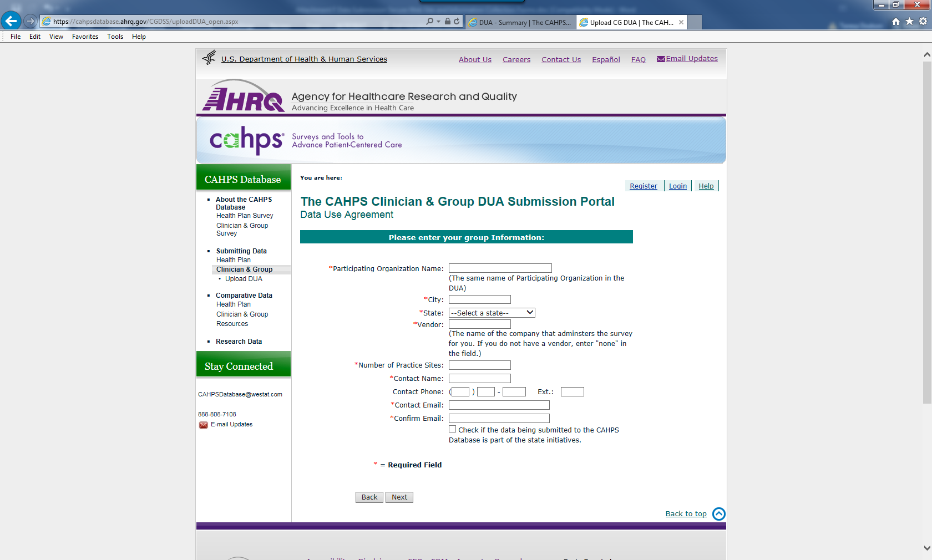Click the Email Updates envelope icon in header

(x=661, y=59)
